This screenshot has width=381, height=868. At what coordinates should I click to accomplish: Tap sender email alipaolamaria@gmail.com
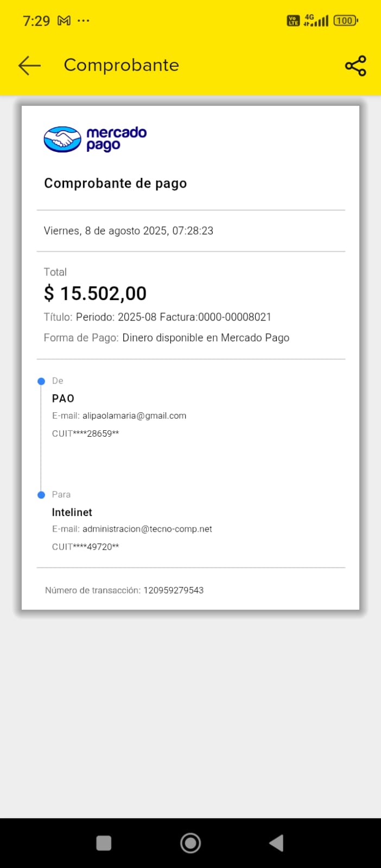[134, 416]
